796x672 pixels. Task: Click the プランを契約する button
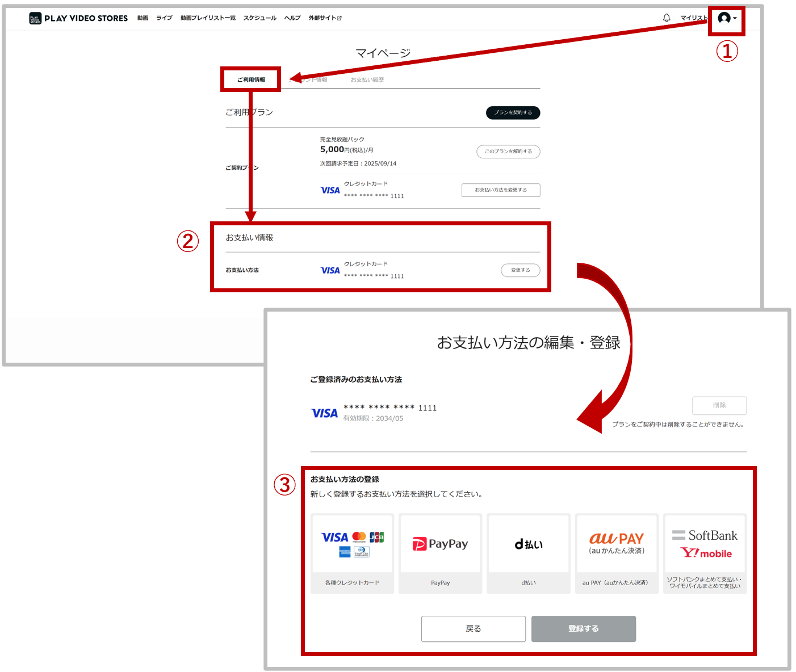coord(513,112)
